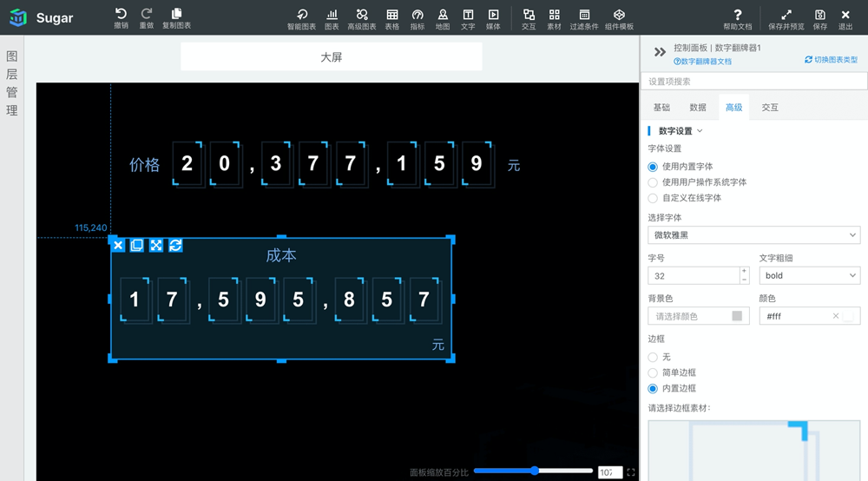Viewport: 868px width, 481px height.
Task: Switch to the 交互 panel tab
Action: pos(769,108)
